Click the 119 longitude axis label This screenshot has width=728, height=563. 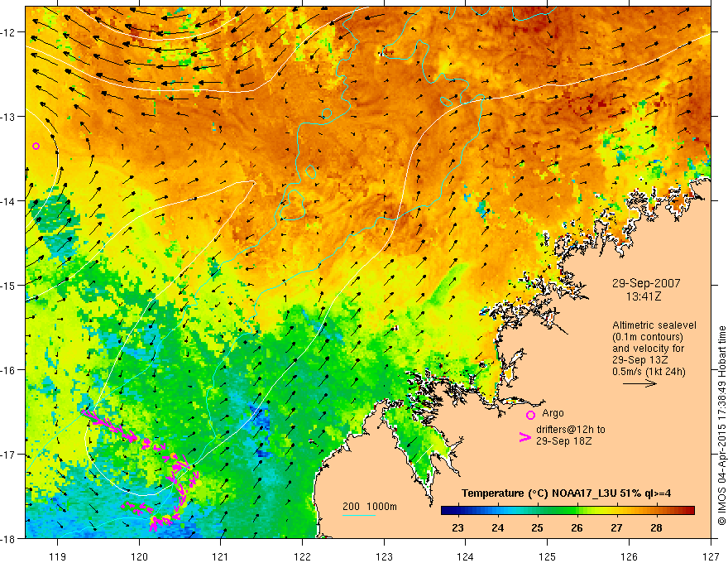click(x=58, y=556)
